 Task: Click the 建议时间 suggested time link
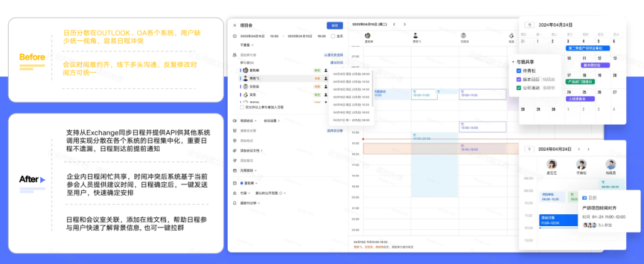click(x=336, y=62)
